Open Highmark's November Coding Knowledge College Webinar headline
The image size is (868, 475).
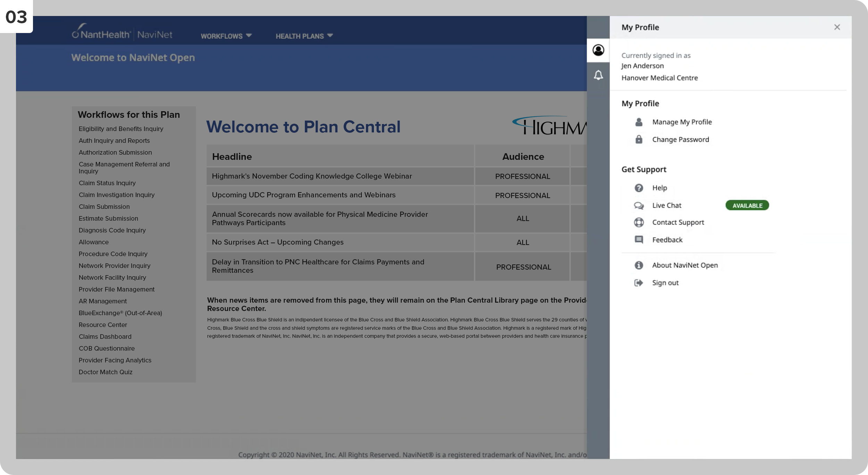[x=312, y=176]
